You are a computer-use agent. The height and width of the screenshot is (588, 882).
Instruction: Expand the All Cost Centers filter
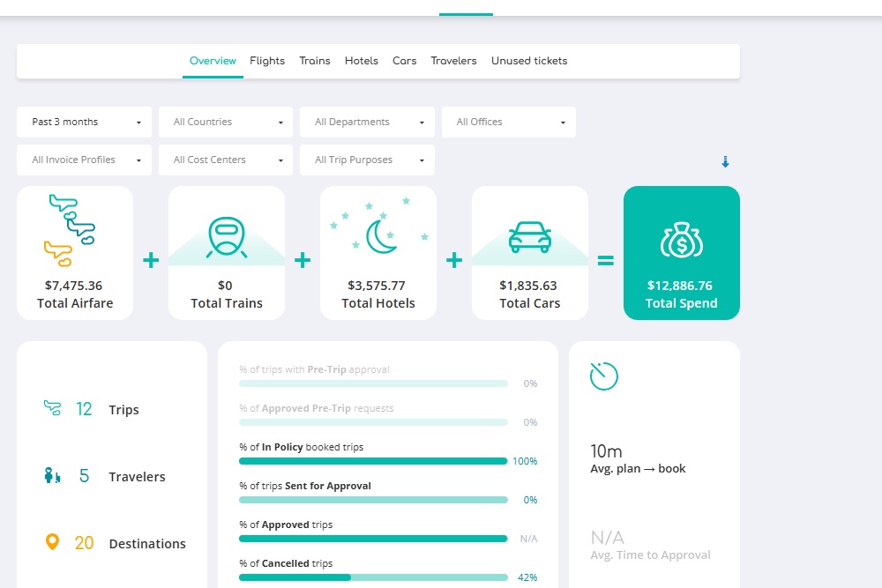coord(225,160)
